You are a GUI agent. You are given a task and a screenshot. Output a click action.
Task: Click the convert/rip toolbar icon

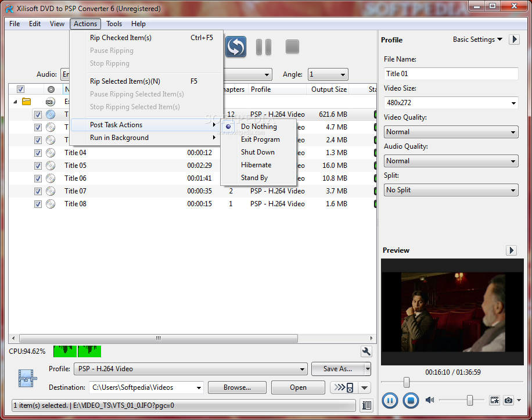236,46
